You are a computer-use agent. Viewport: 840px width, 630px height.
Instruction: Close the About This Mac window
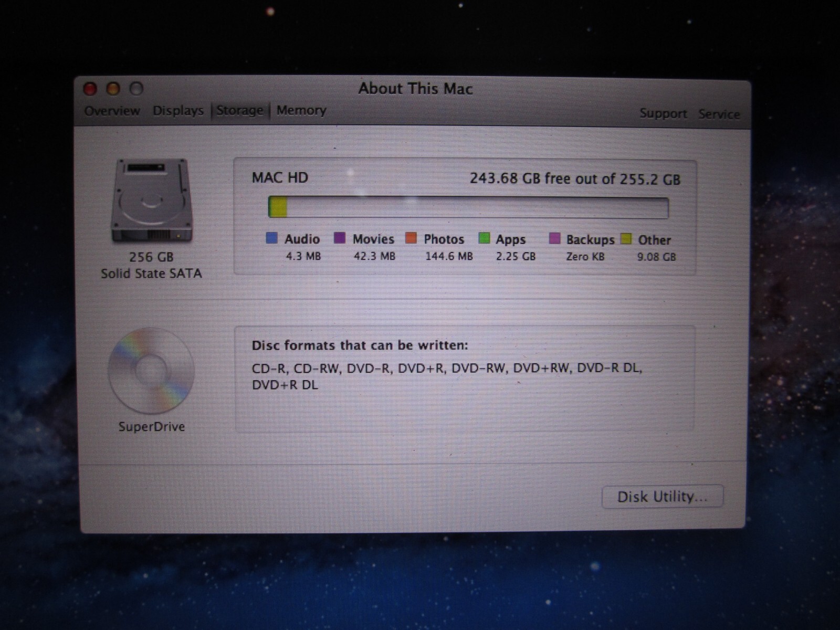pos(90,88)
